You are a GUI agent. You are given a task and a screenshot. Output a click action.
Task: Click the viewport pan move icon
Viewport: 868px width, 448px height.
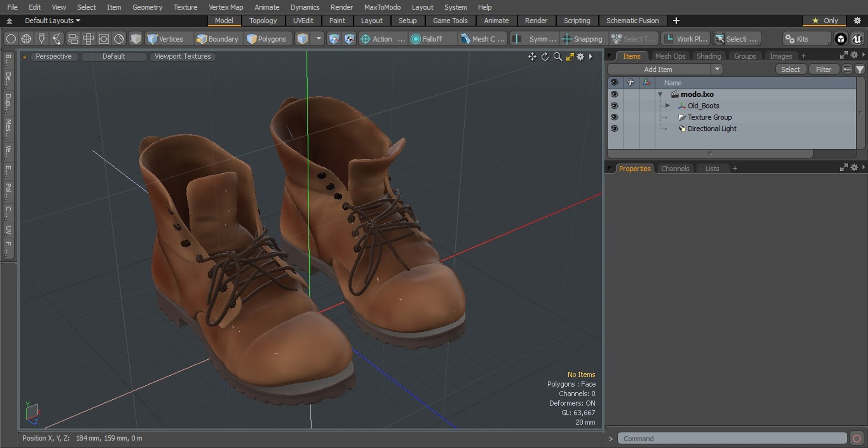tap(532, 57)
